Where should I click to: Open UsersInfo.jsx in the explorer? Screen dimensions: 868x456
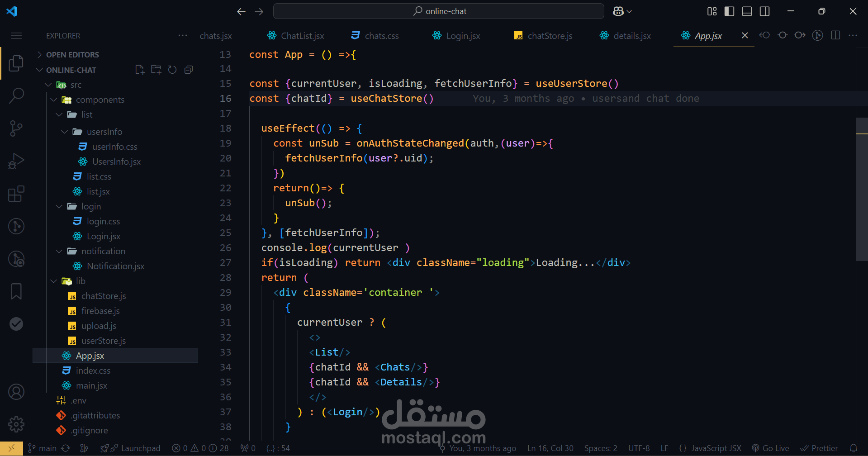point(116,162)
